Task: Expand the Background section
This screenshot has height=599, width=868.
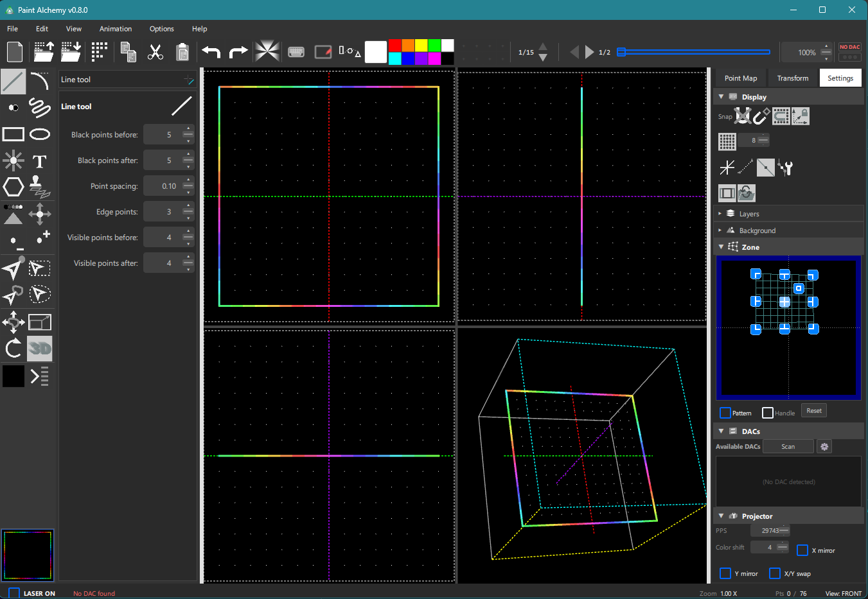Action: coord(721,230)
